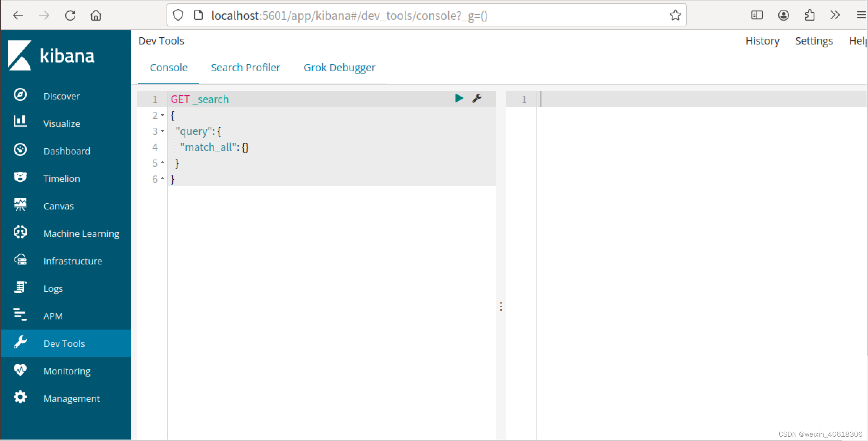The image size is (868, 441).
Task: Click the Discover icon in sidebar
Action: tap(20, 96)
